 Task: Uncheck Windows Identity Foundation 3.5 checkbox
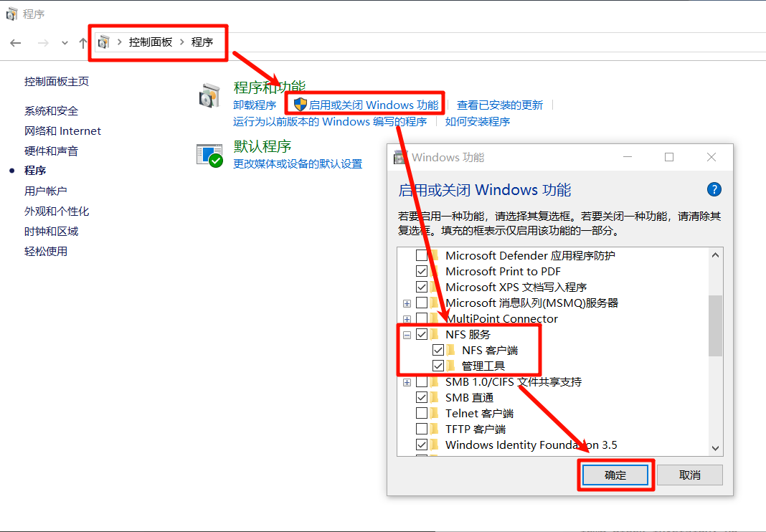coord(422,445)
